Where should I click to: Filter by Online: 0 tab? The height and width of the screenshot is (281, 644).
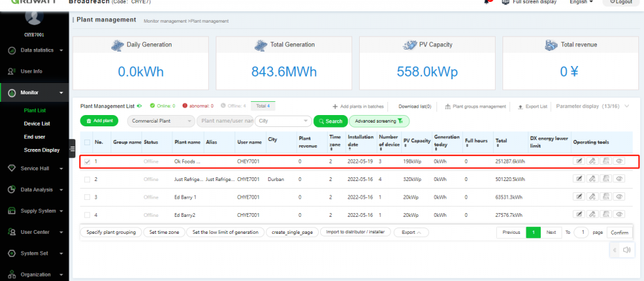163,106
